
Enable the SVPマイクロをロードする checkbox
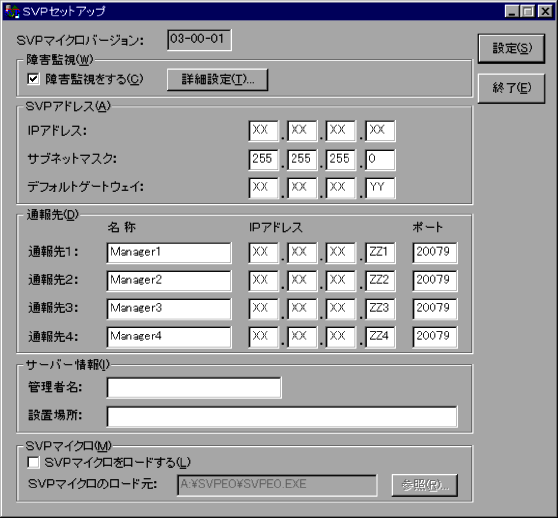tap(33, 462)
